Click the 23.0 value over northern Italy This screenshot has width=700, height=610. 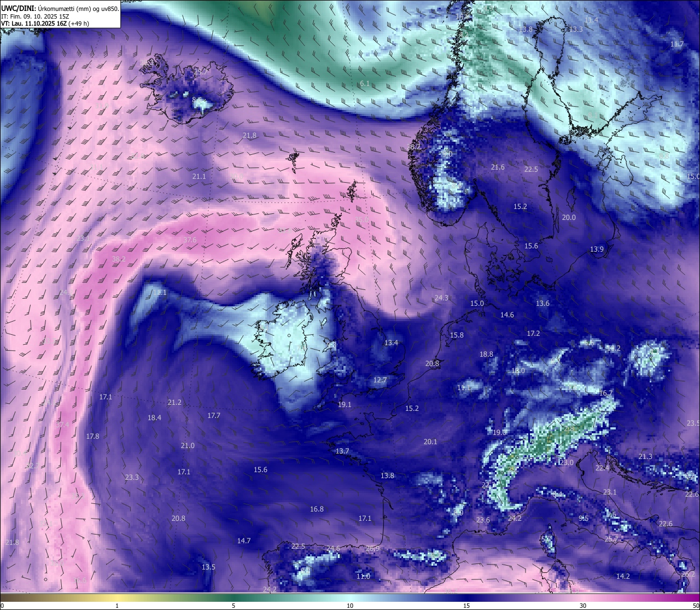pos(567,462)
